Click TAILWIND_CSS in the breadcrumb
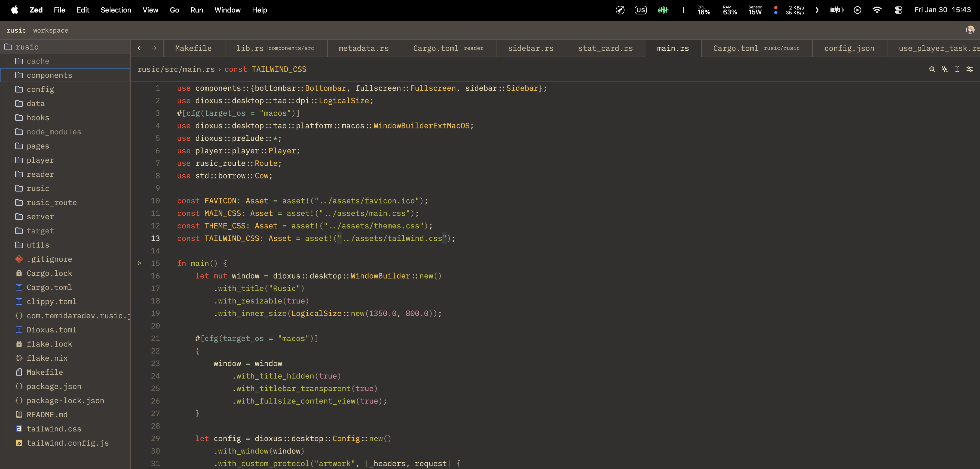The height and width of the screenshot is (469, 980). 279,69
